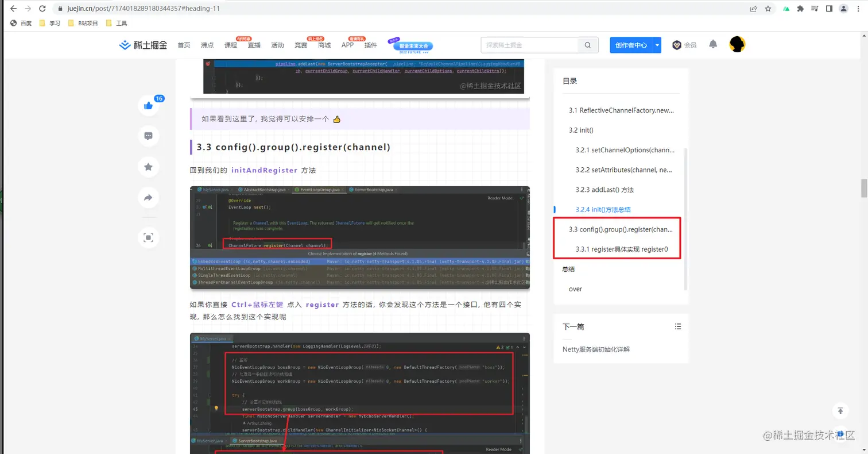This screenshot has height=454, width=868.
Task: Click the page vertical scrollbar thumb
Action: 863,188
